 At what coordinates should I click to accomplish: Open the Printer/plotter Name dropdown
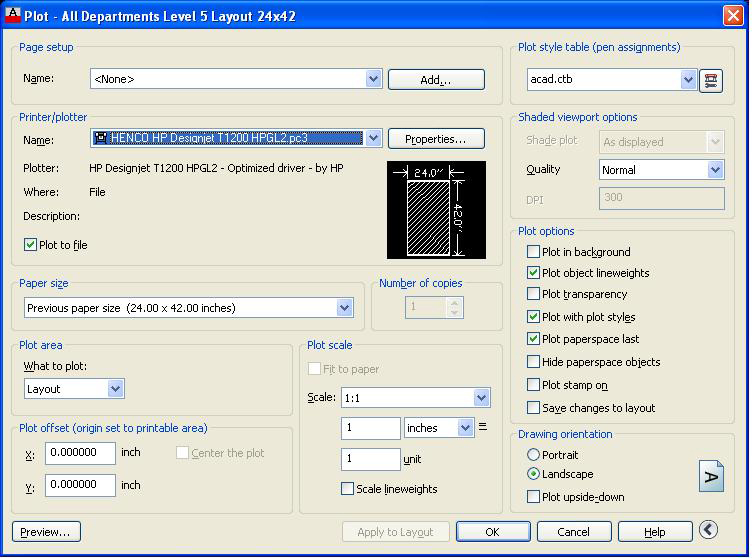[373, 139]
